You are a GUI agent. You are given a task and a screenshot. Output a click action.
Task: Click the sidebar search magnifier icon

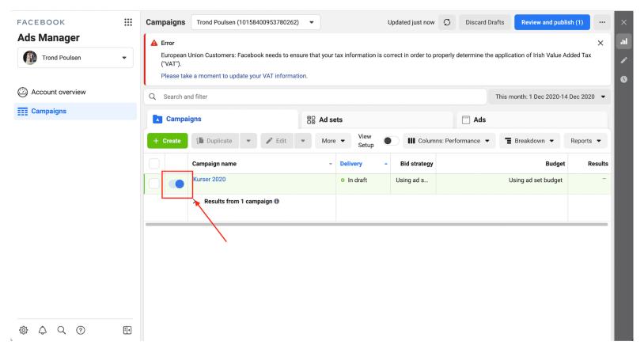click(62, 330)
